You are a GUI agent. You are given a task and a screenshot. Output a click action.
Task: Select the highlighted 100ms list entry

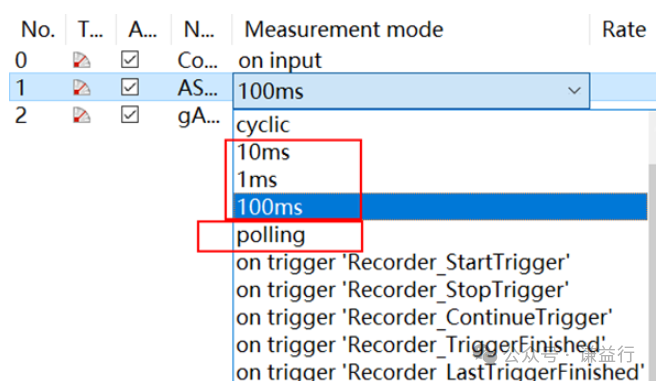[440, 207]
